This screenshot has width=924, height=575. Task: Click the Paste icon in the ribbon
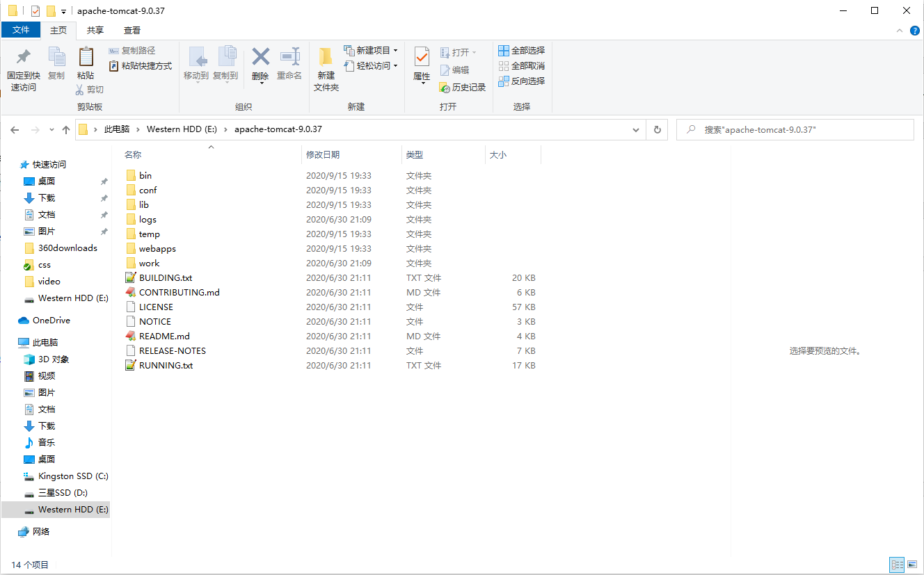pyautogui.click(x=86, y=57)
